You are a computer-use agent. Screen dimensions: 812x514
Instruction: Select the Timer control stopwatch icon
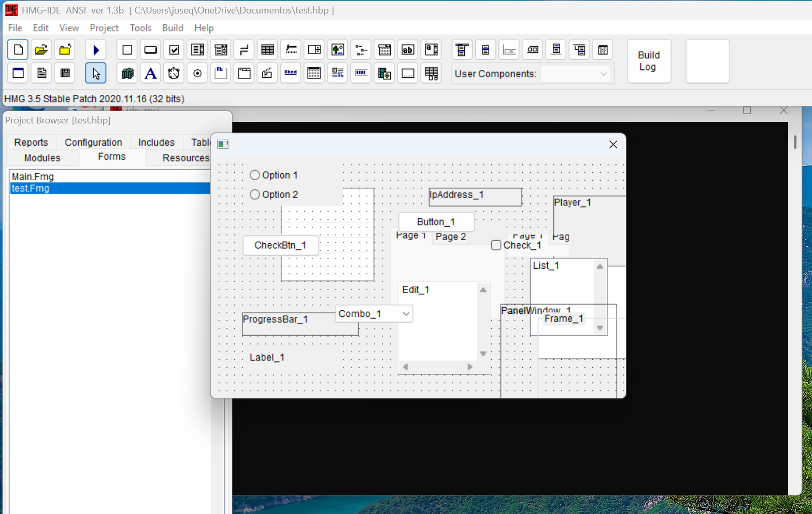coord(174,73)
